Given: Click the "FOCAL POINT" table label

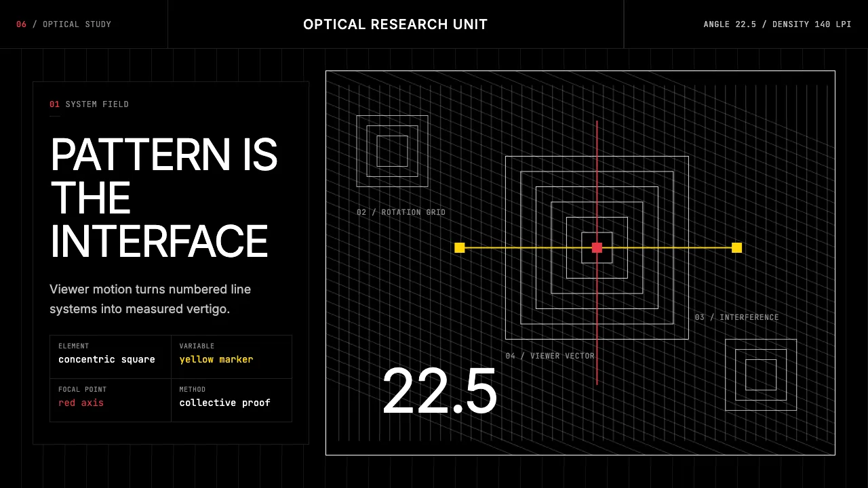Looking at the screenshot, I should click(82, 390).
